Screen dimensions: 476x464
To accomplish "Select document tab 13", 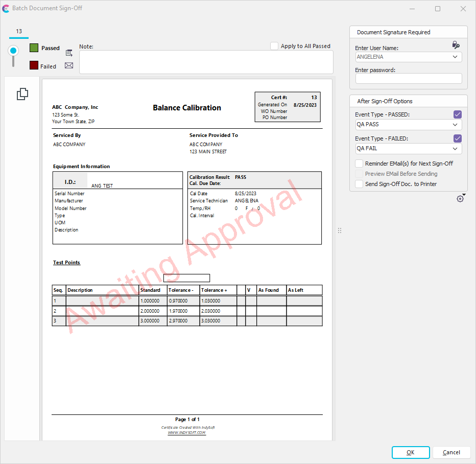I will (x=19, y=32).
